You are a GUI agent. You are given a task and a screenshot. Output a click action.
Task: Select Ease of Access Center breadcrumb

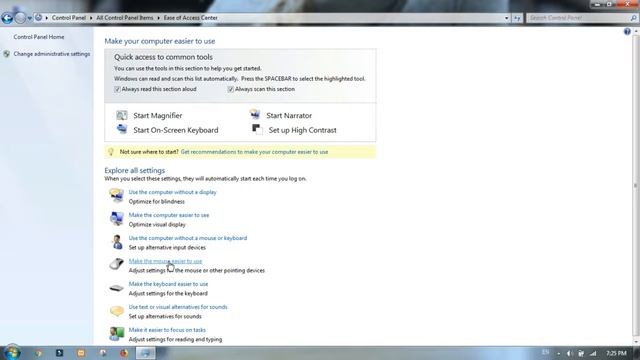pyautogui.click(x=191, y=18)
